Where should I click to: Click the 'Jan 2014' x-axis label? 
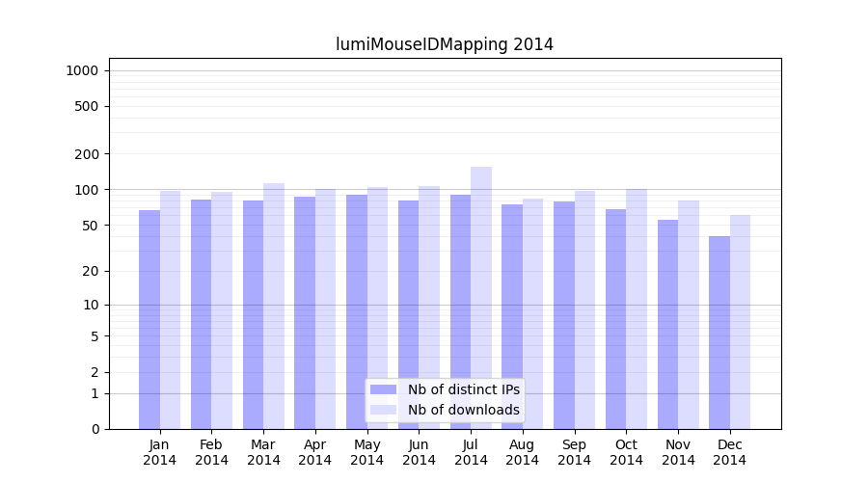click(x=160, y=452)
